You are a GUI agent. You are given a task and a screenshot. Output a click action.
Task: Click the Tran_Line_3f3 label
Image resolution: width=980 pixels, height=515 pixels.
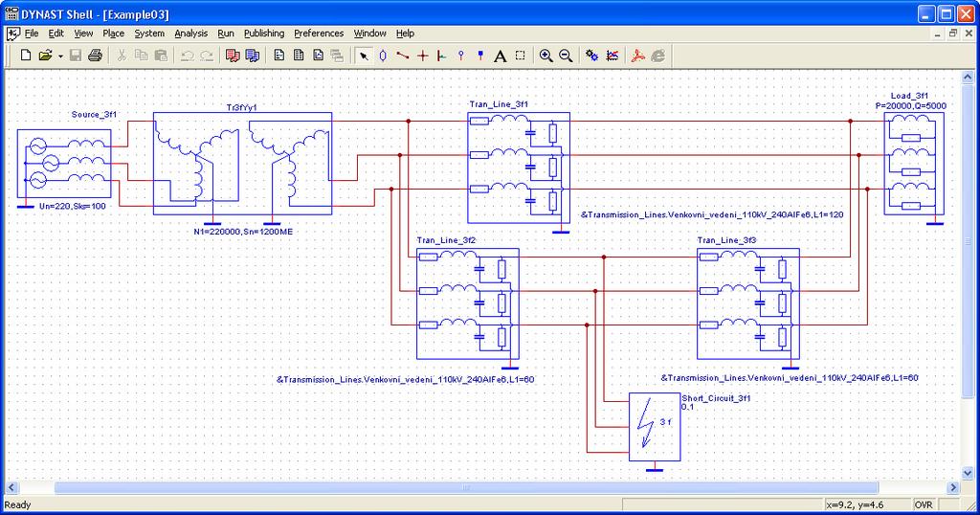[727, 240]
